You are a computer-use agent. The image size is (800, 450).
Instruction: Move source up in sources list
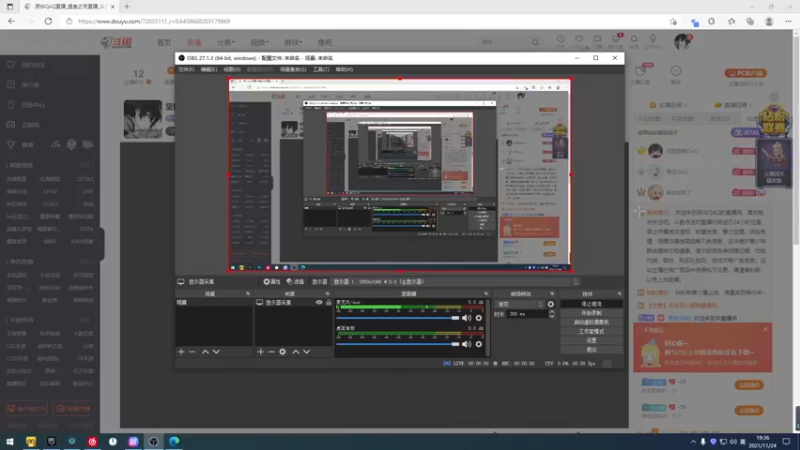(295, 352)
